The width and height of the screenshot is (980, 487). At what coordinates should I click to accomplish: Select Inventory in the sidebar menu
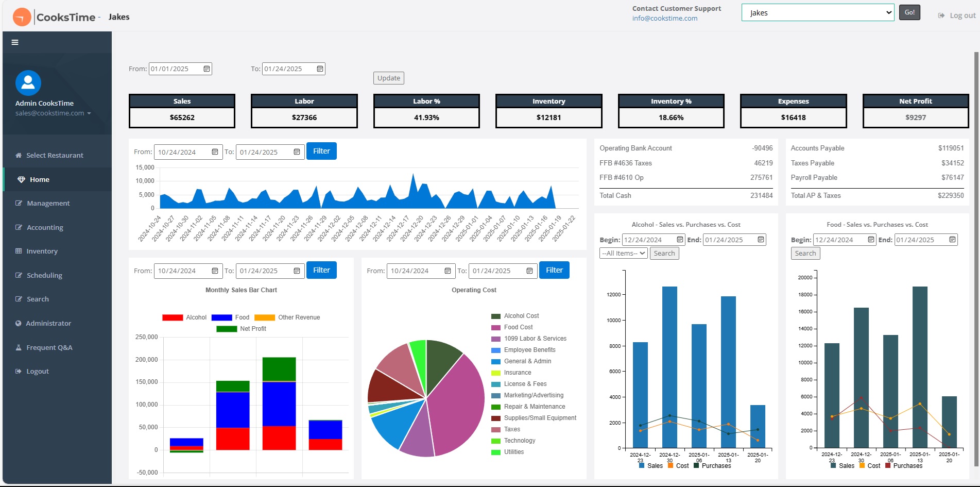(42, 251)
